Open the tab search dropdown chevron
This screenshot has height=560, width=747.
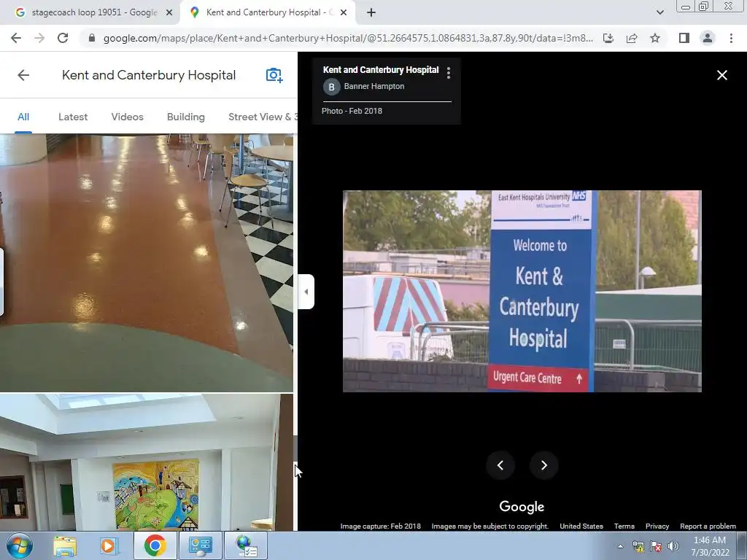[659, 12]
